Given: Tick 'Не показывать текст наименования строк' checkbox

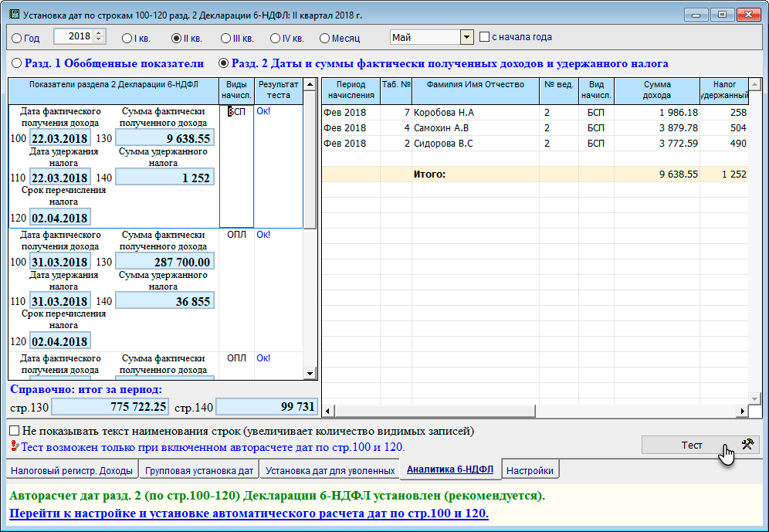Looking at the screenshot, I should tap(15, 431).
